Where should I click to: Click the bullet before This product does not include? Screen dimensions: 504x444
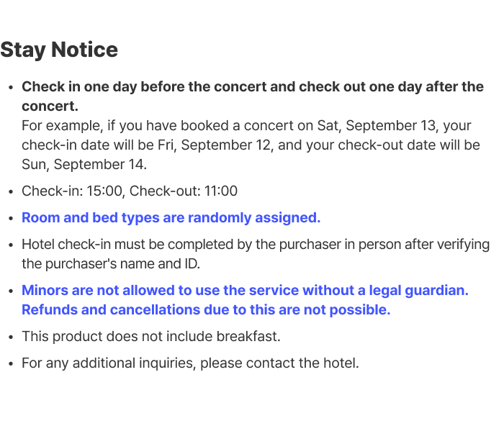(x=12, y=337)
